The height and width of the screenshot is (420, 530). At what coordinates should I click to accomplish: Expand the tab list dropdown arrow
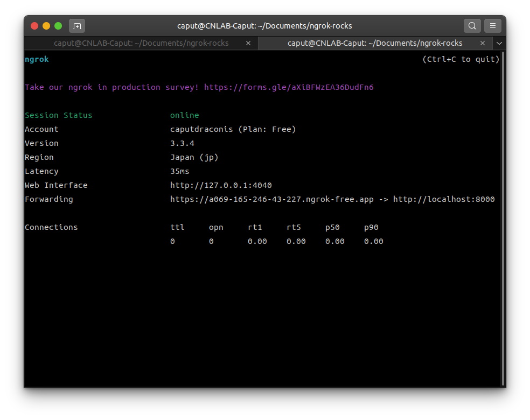(x=499, y=43)
